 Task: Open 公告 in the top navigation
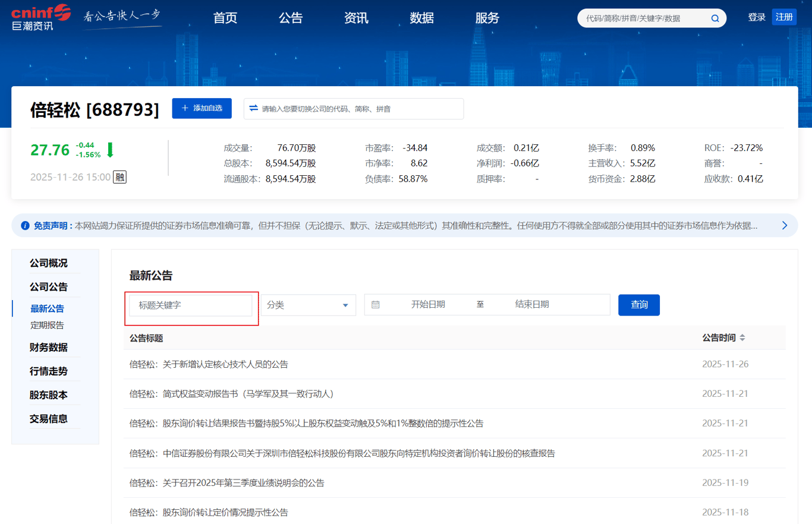click(291, 18)
